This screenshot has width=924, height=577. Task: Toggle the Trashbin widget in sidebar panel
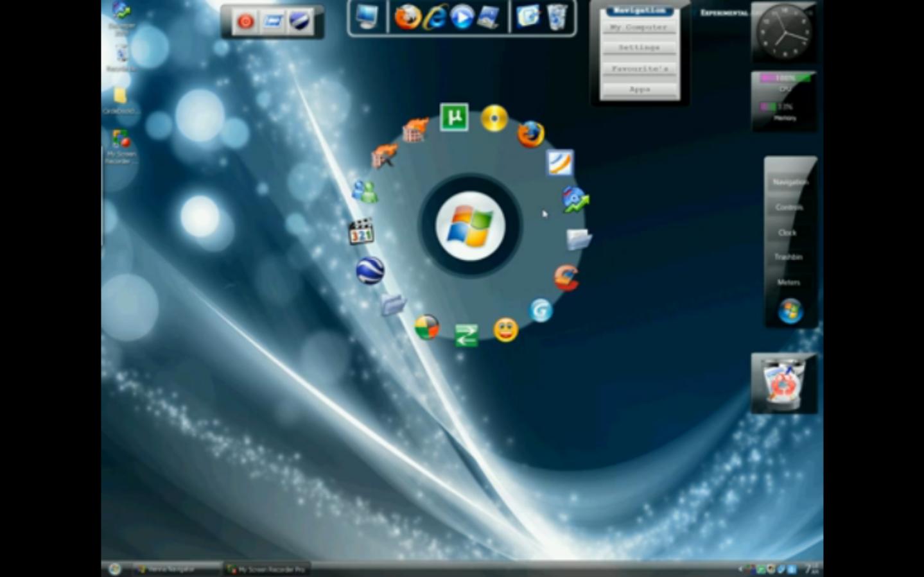click(x=788, y=257)
